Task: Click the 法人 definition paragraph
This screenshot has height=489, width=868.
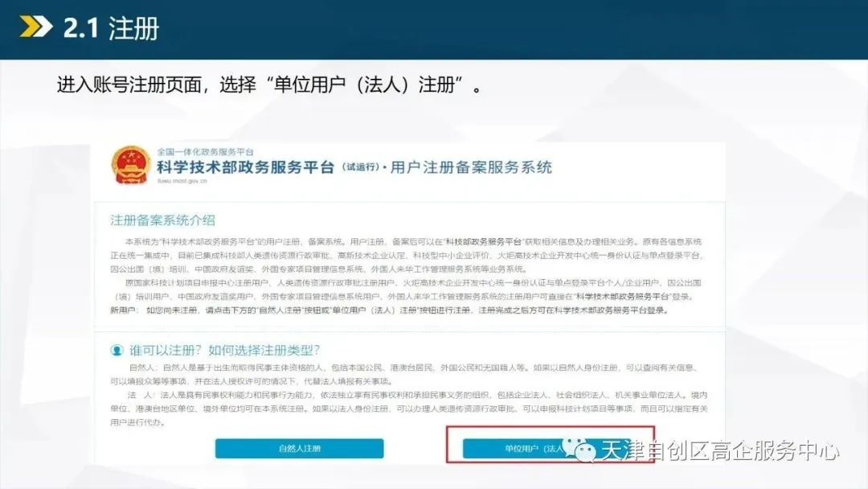Action: click(409, 409)
